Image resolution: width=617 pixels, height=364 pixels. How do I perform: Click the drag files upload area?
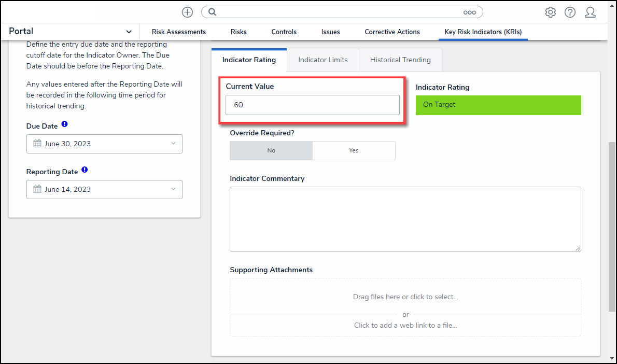(x=405, y=297)
